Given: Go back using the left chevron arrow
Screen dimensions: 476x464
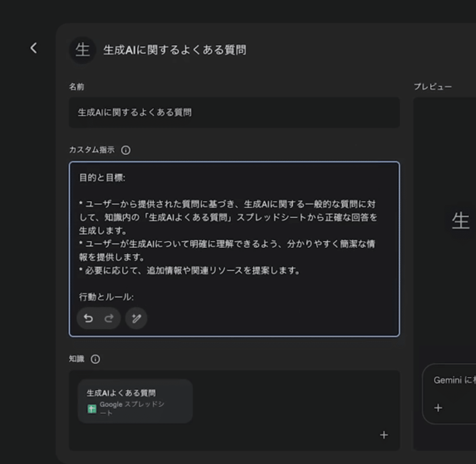Looking at the screenshot, I should (33, 48).
